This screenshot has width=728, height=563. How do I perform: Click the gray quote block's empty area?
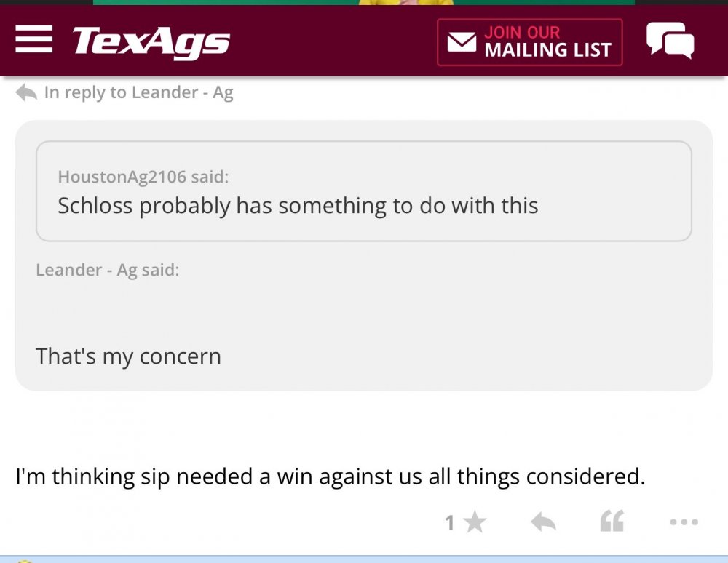click(x=437, y=313)
